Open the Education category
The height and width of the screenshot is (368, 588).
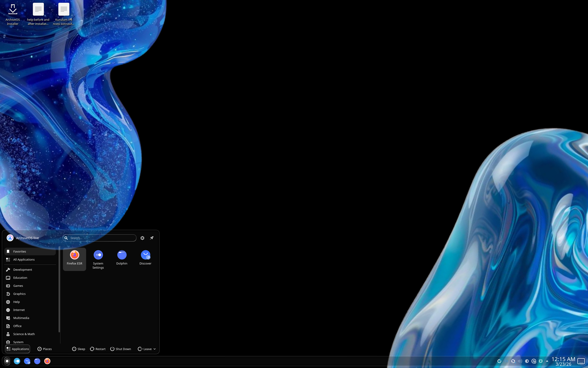(30, 277)
